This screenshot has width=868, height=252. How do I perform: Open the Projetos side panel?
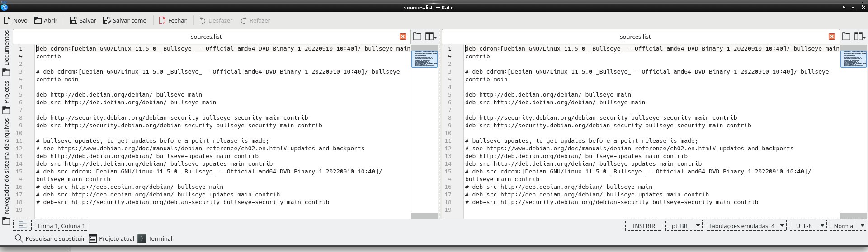(6, 97)
